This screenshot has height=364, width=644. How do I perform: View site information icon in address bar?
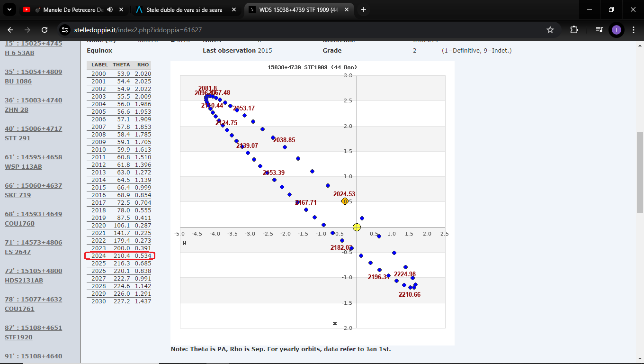point(65,30)
